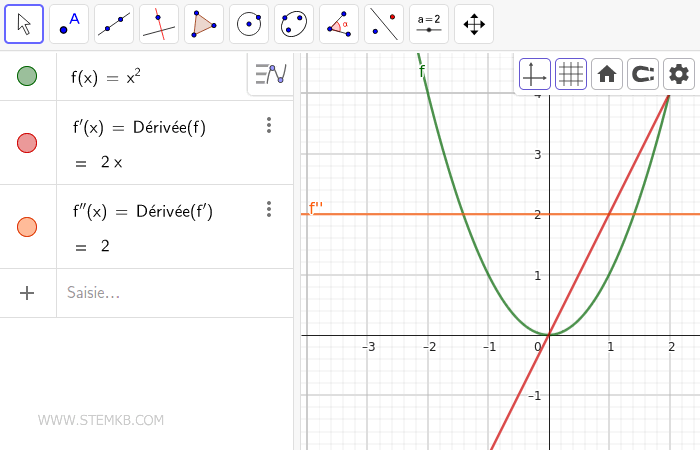Click the plus add-item button

click(x=27, y=293)
